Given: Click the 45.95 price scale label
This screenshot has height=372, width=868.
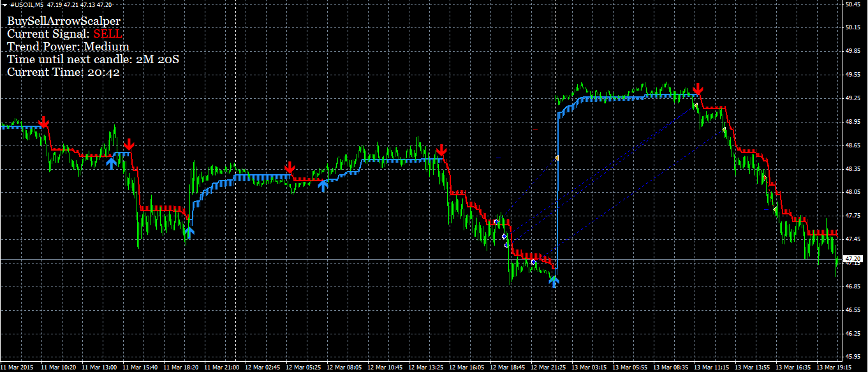Looking at the screenshot, I should [x=853, y=357].
